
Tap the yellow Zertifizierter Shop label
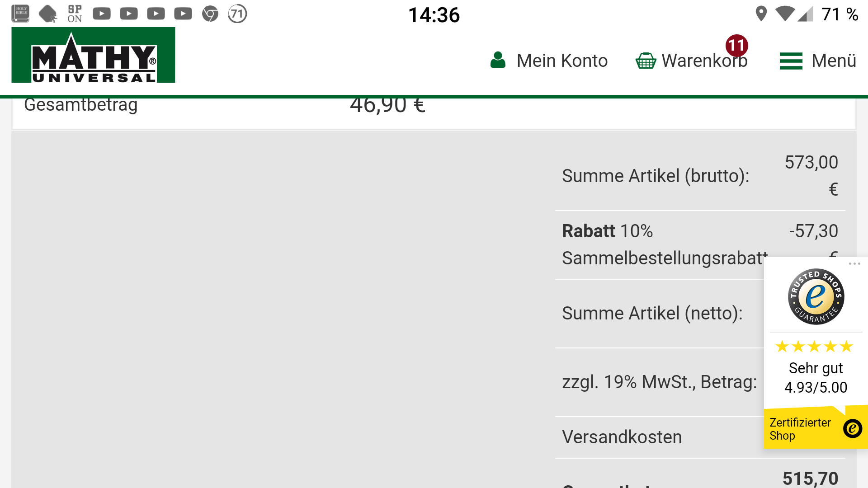click(x=800, y=429)
